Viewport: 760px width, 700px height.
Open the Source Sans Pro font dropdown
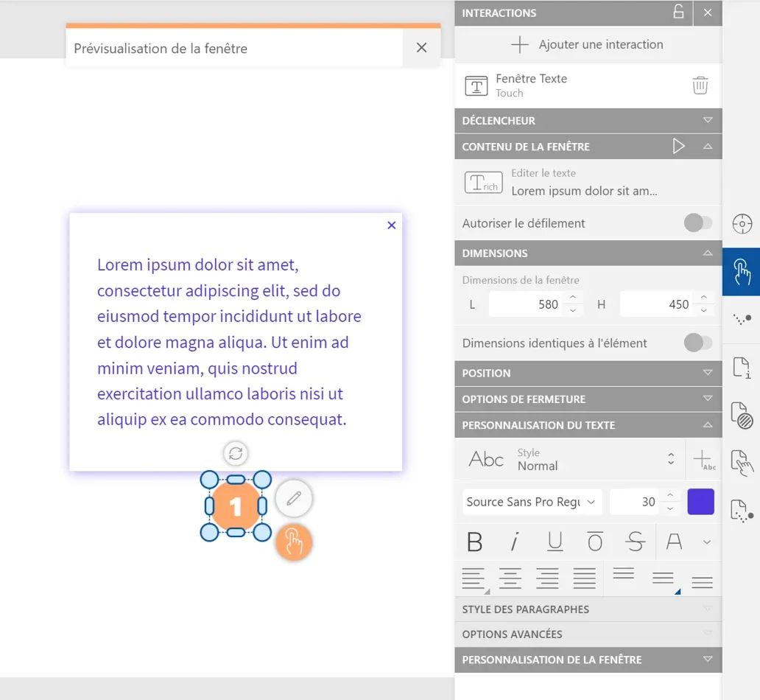point(532,502)
